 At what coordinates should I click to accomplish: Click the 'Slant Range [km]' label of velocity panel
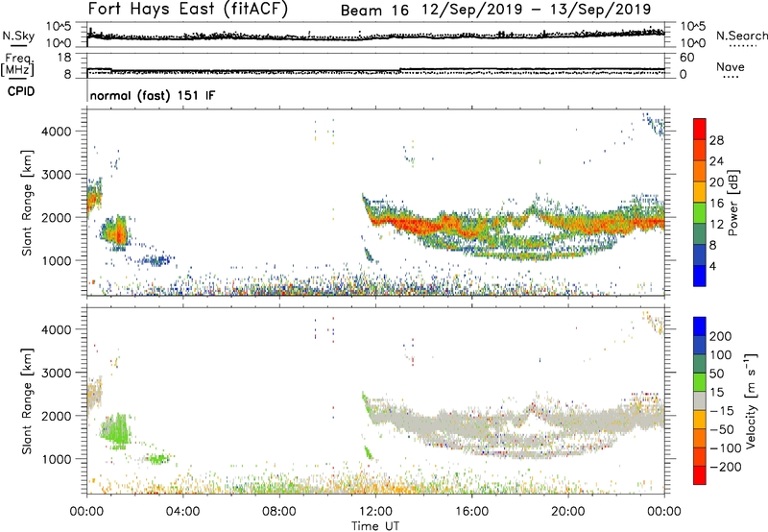(x=27, y=401)
